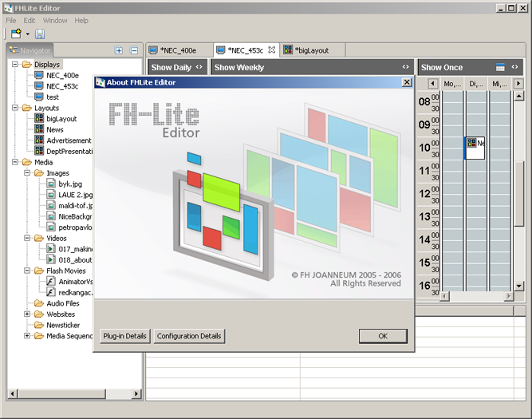
Task: Collapse the Images folder node
Action: [x=27, y=173]
